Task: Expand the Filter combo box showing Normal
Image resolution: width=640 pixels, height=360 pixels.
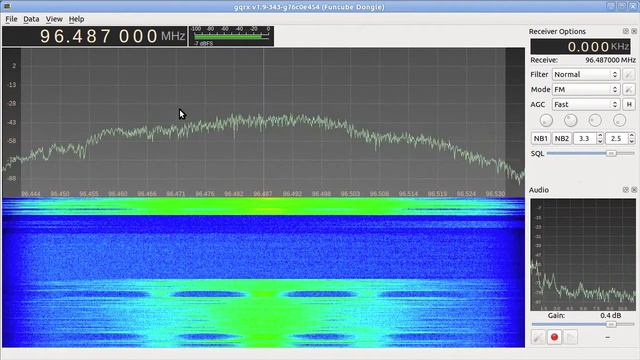Action: coord(586,74)
